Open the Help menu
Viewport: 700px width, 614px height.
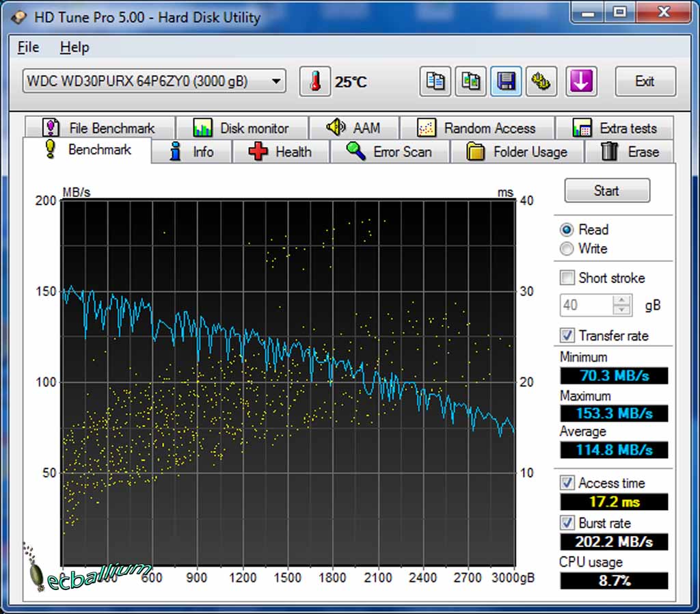(x=75, y=47)
